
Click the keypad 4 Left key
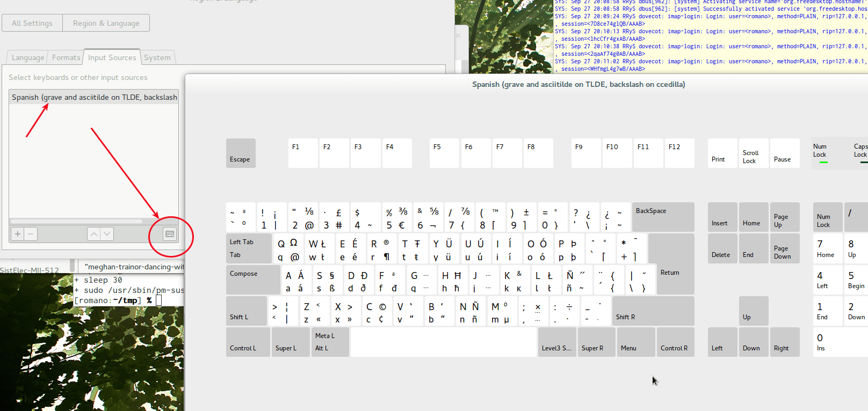(828, 280)
